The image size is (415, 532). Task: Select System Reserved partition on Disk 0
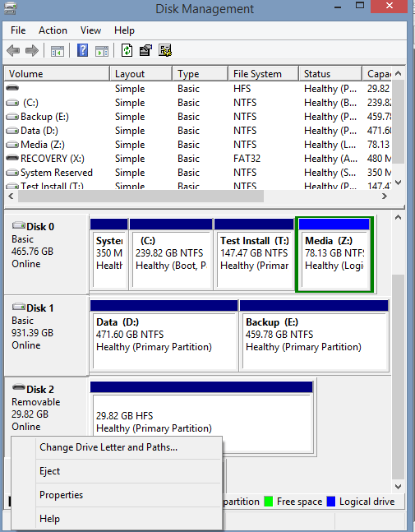tap(108, 254)
